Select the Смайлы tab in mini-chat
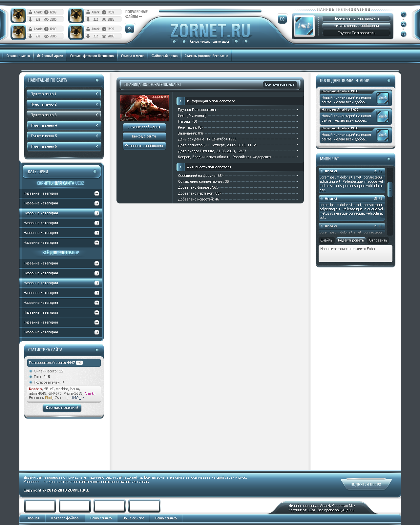 (x=327, y=240)
